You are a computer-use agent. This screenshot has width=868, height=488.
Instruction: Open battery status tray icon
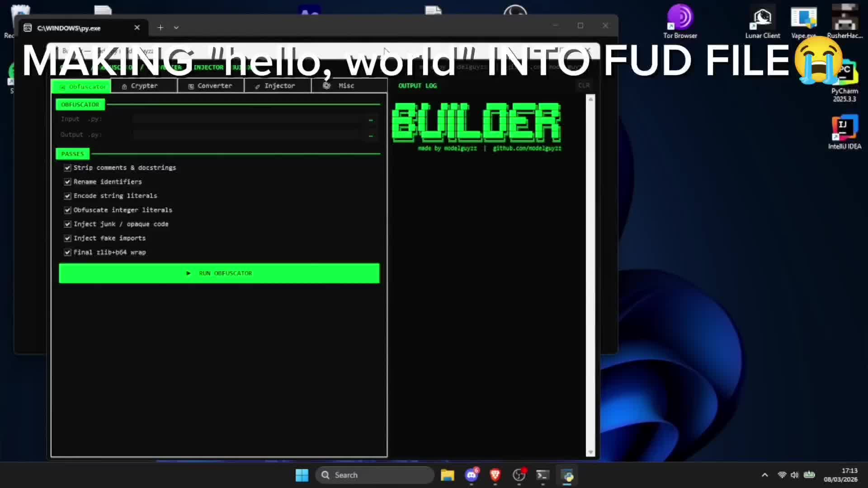[809, 475]
